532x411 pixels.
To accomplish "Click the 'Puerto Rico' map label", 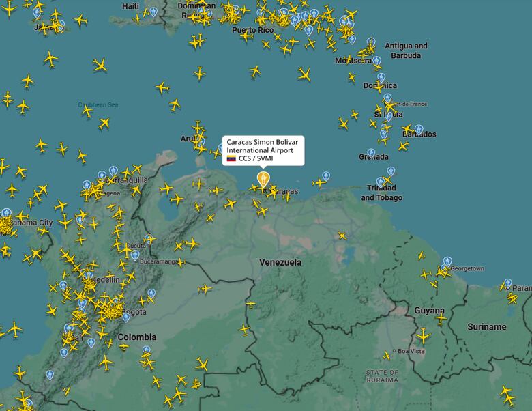I will pos(253,30).
